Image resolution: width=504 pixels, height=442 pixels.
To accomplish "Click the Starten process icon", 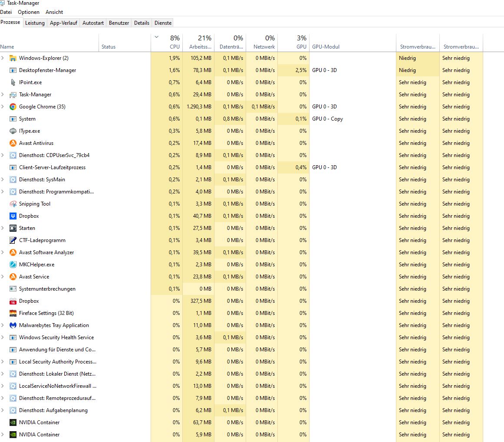I will click(13, 229).
